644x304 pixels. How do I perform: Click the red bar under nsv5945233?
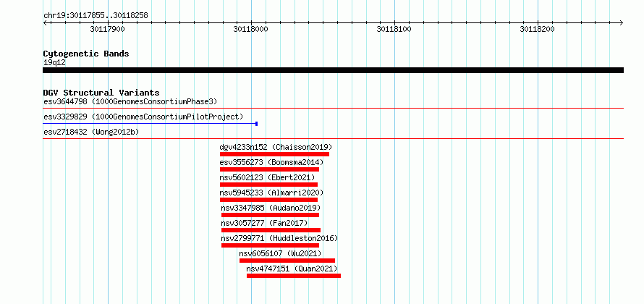tap(268, 200)
